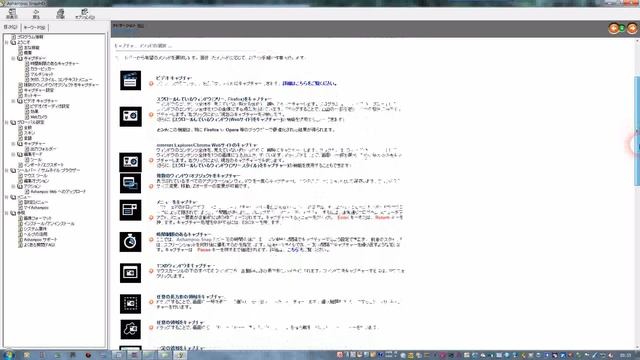Open the Ashampoo Web へのアップロード topic
Viewport: 640px width, 360px height.
coord(58,191)
